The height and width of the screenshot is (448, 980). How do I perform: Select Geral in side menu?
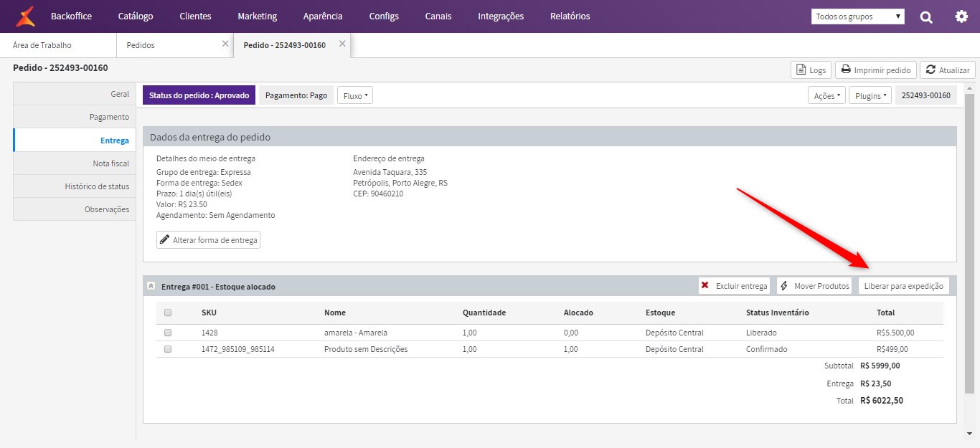[74, 94]
